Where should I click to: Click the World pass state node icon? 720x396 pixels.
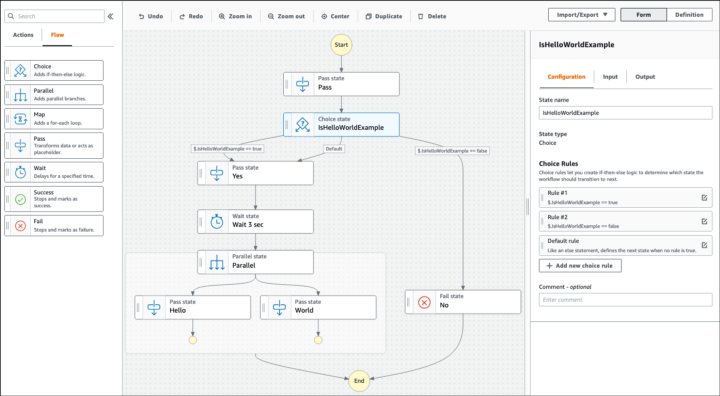coord(279,307)
